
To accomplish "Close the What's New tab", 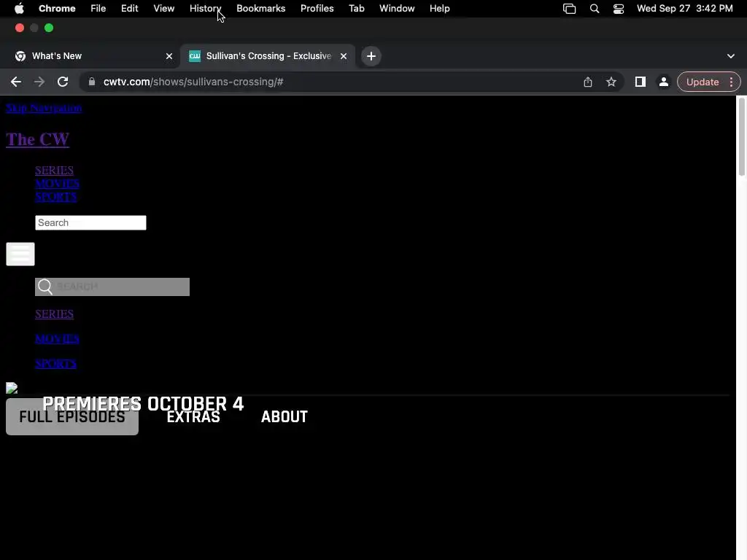I will [169, 56].
